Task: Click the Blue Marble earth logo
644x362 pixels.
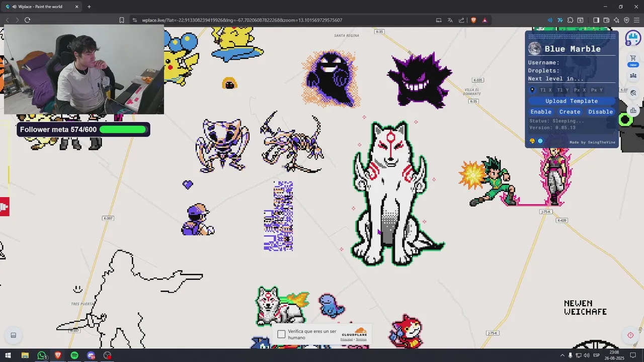Action: click(x=534, y=49)
